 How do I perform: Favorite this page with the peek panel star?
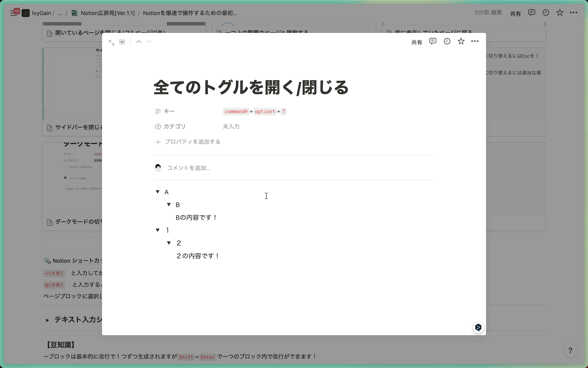461,42
